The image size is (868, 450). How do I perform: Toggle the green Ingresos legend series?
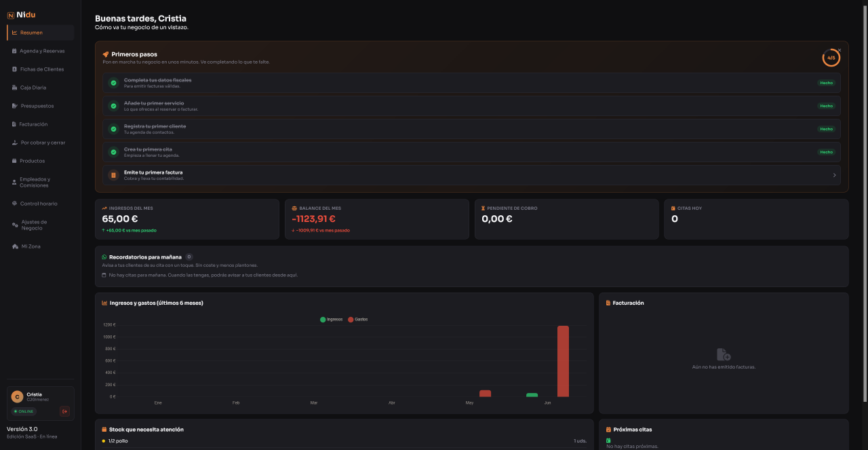coord(332,319)
